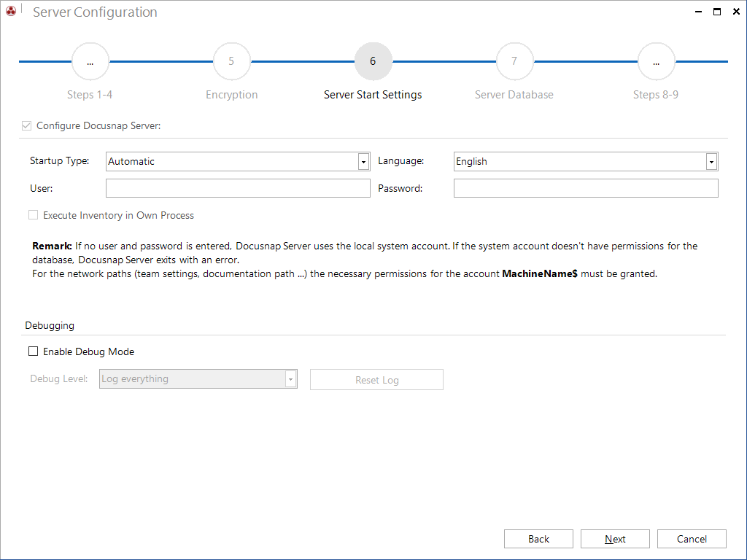Cancel the server configuration wizard

(x=692, y=539)
